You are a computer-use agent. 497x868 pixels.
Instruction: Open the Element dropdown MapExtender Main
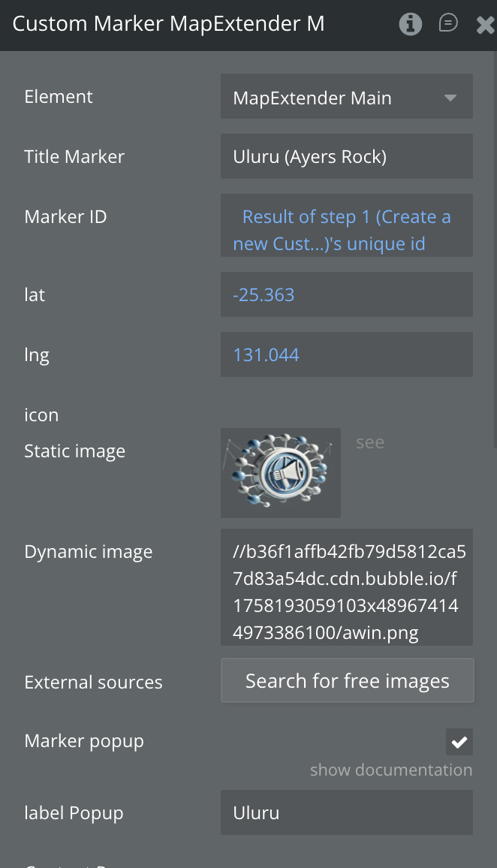coord(334,98)
